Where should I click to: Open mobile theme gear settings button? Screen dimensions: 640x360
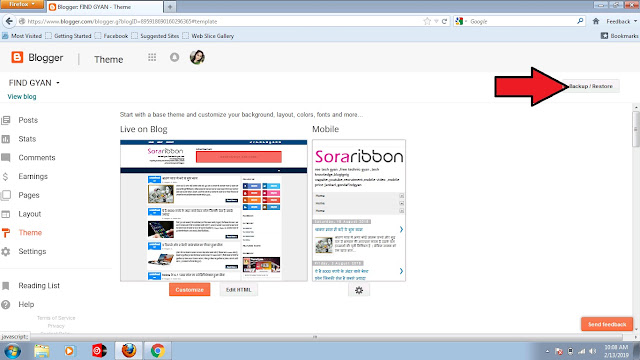359,290
